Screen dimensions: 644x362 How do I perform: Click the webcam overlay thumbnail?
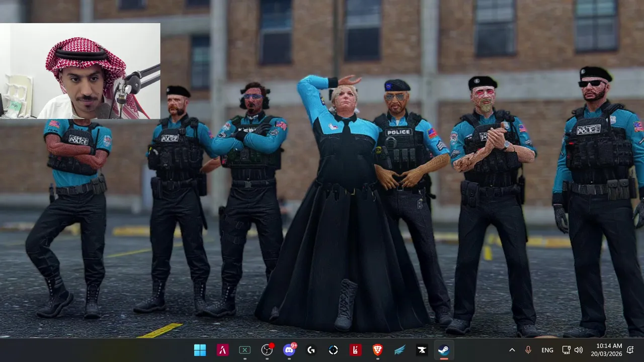pyautogui.click(x=80, y=71)
